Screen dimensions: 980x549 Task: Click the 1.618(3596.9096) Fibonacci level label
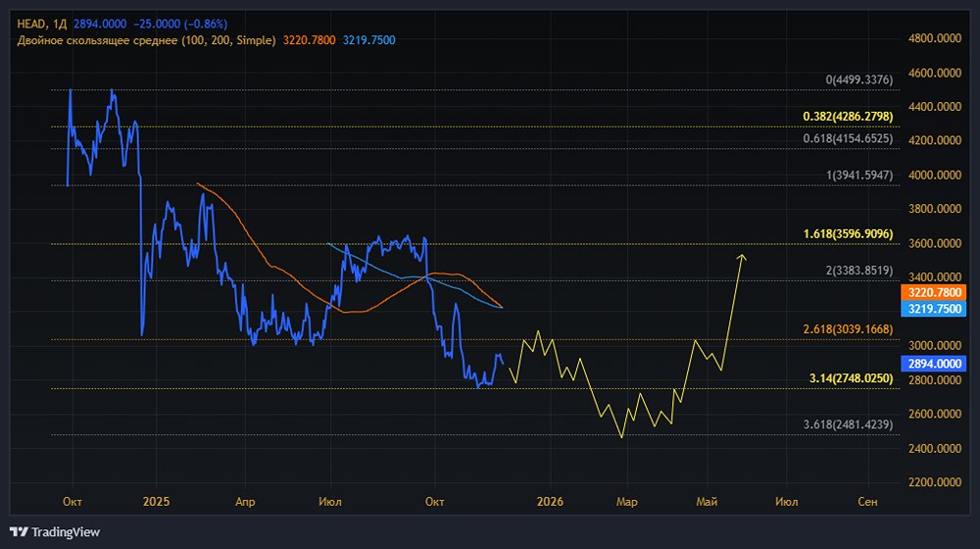848,235
